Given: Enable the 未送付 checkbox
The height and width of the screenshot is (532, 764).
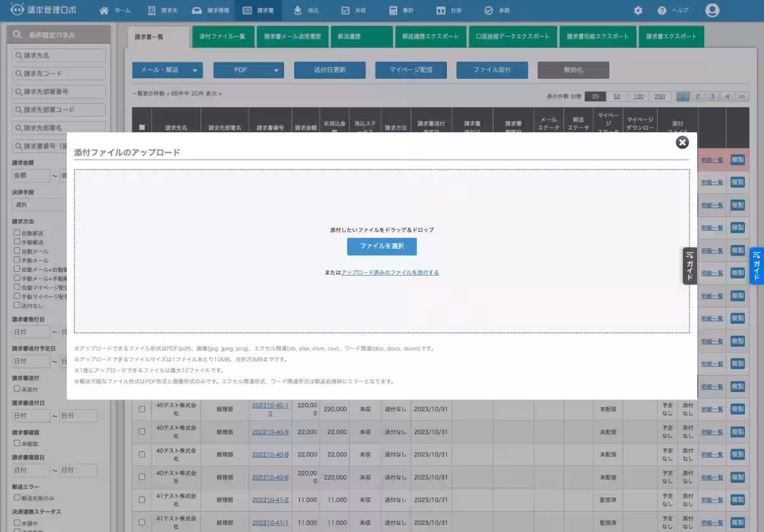Looking at the screenshot, I should (x=17, y=388).
